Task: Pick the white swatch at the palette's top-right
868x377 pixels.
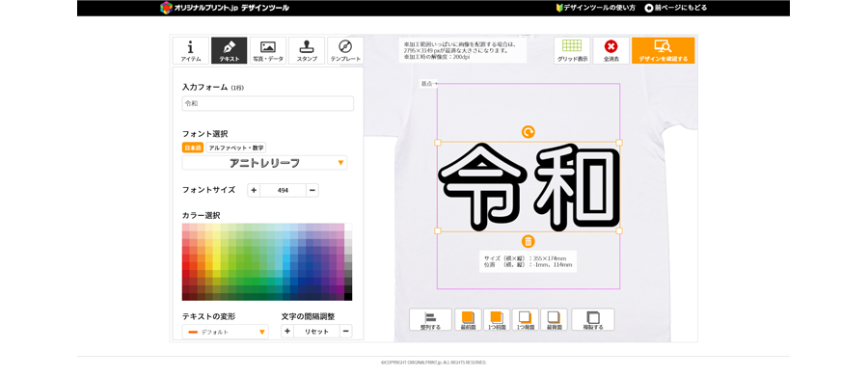Action: point(348,228)
